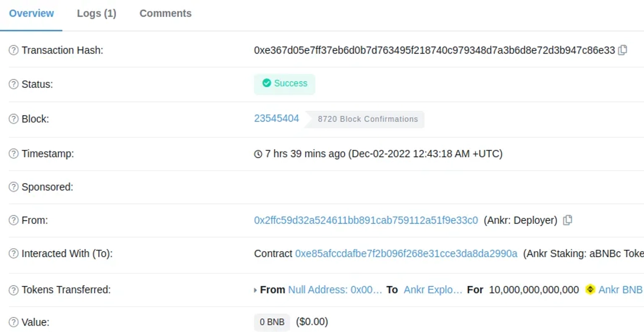Screen dimensions: 644x332
Task: Click Ankr BNB token logo icon
Action: coord(590,290)
